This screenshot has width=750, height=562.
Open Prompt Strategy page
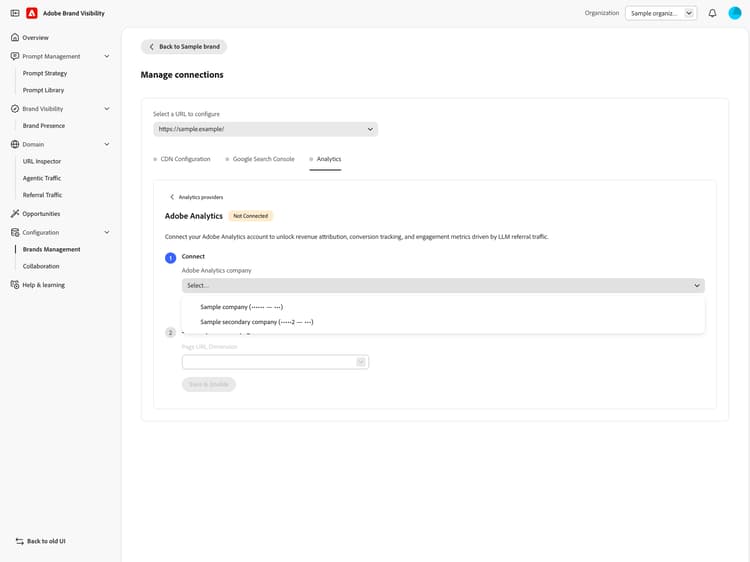pos(45,73)
